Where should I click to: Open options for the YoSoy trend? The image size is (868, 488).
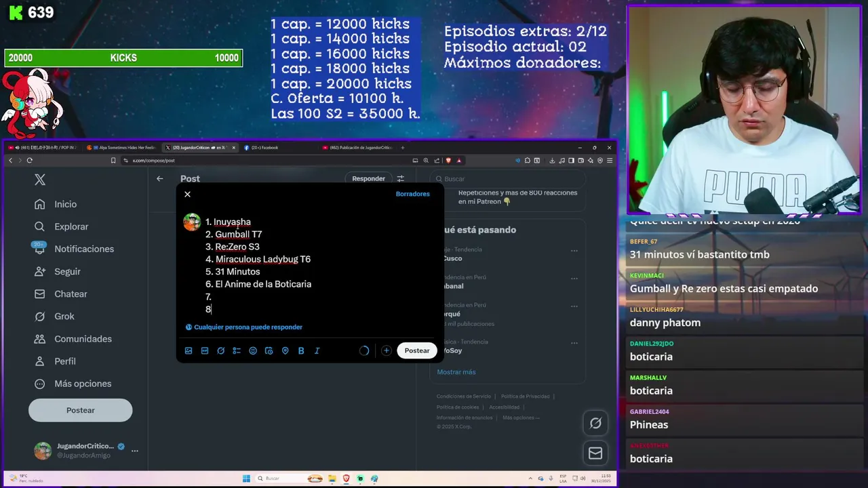[574, 343]
